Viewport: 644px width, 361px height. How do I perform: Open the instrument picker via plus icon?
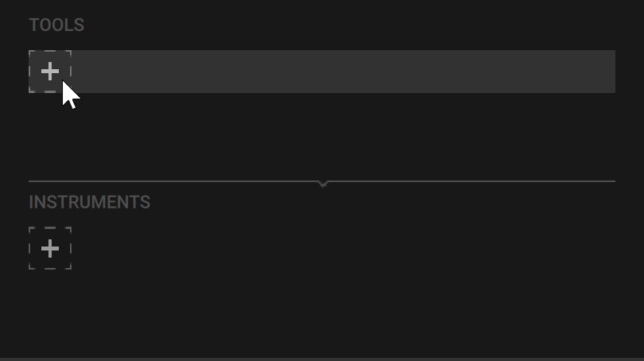pos(50,249)
